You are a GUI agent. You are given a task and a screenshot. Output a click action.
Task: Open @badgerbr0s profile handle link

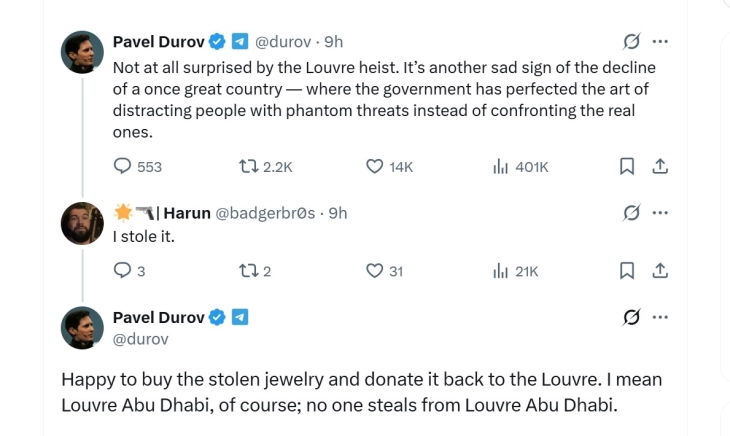[265, 213]
